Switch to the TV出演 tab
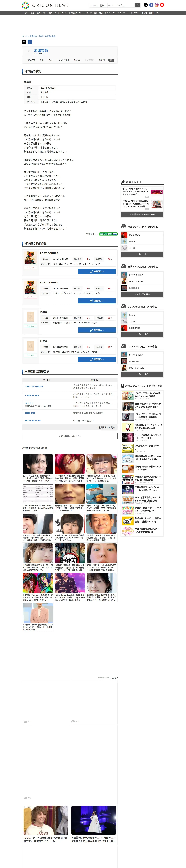Screen dimensions: 186x868 coord(77,60)
